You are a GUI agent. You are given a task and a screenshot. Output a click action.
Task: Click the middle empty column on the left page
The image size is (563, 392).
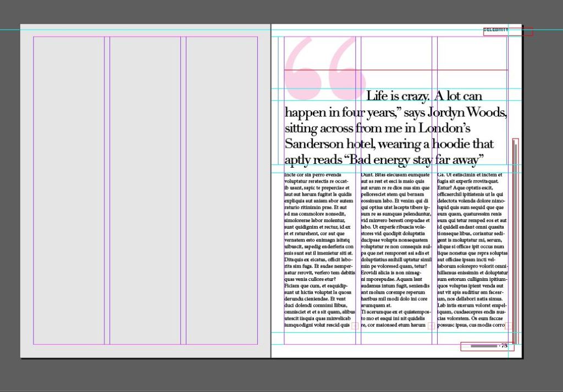[145, 190]
